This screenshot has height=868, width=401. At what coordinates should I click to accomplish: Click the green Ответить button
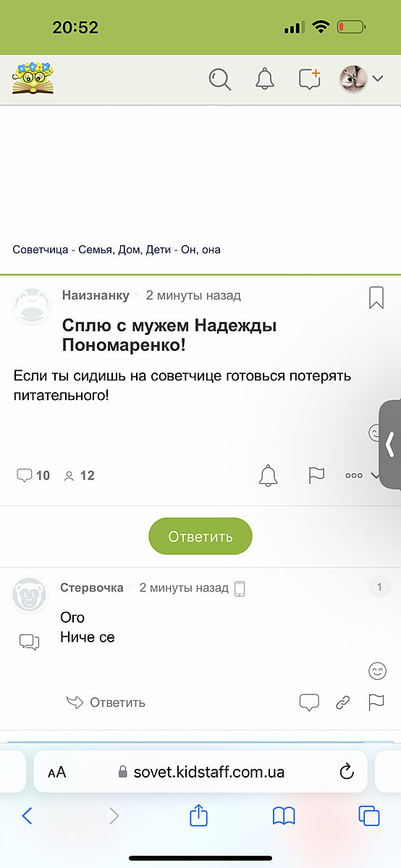pyautogui.click(x=200, y=536)
